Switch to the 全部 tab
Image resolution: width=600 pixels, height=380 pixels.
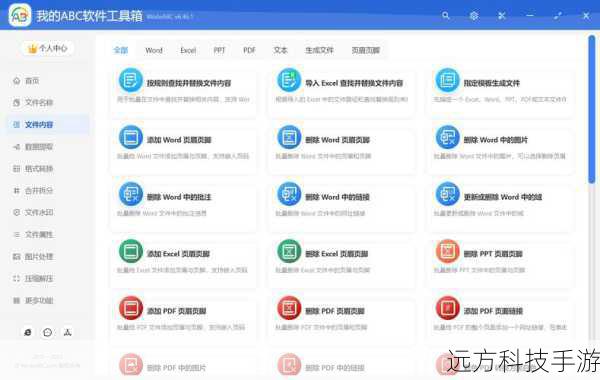121,50
